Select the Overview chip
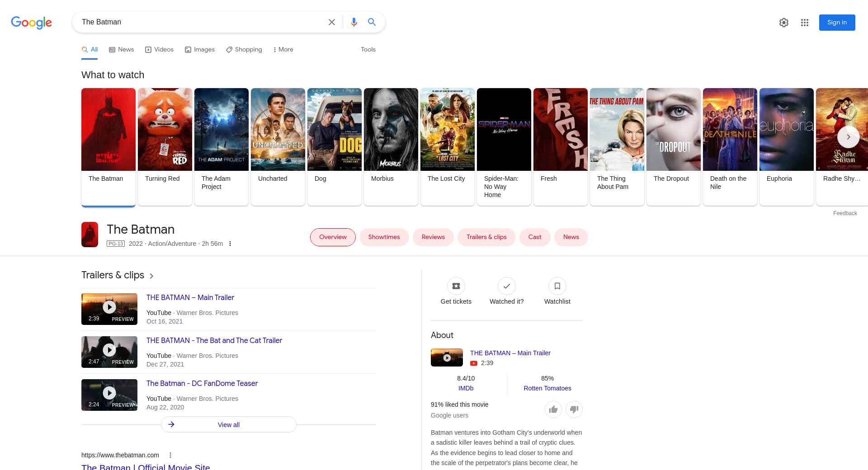 pos(333,237)
